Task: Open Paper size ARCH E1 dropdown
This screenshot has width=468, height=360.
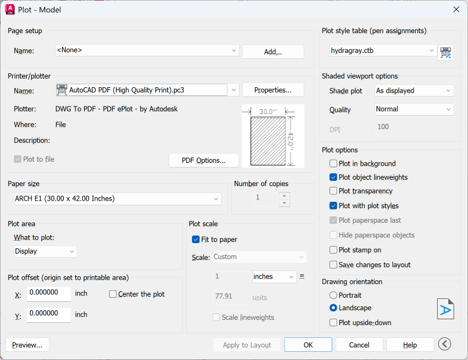Action: coord(117,199)
